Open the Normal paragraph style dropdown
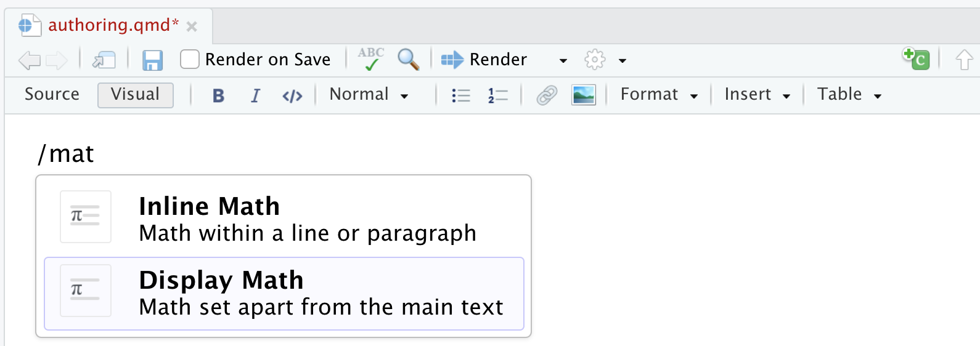The width and height of the screenshot is (980, 346). coord(369,95)
